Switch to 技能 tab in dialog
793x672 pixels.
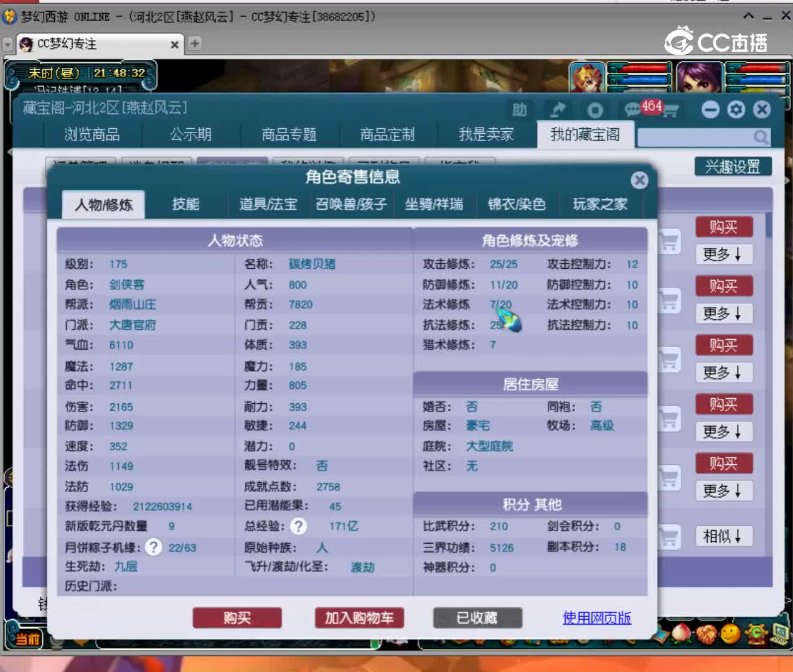click(x=185, y=204)
